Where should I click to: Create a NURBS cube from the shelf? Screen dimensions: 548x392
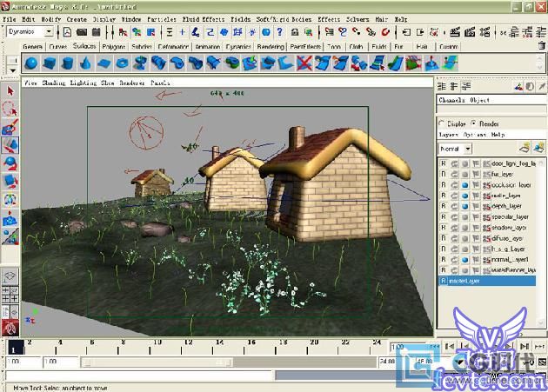click(x=50, y=63)
